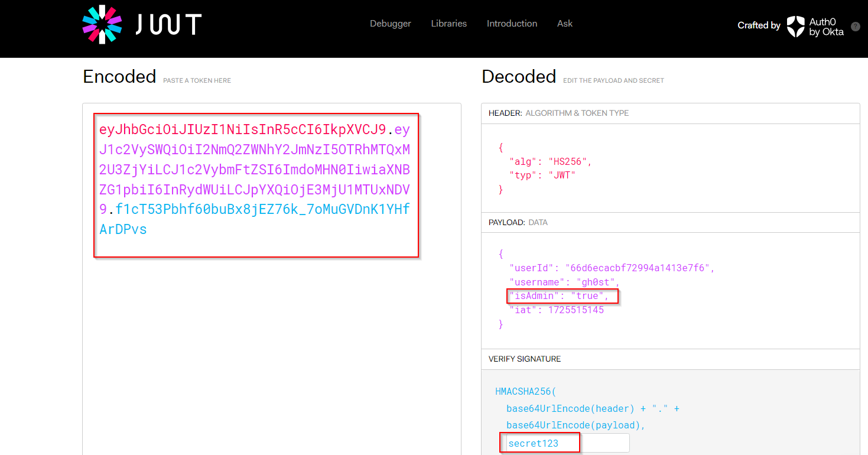Click the purple payload segment of token
Screen dimensions: 868x455
255,170
